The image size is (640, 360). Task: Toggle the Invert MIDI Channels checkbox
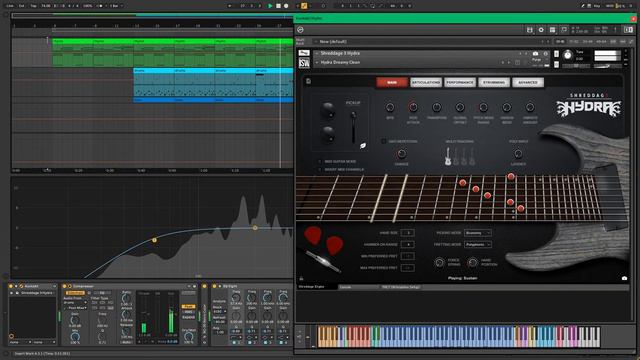(320, 169)
